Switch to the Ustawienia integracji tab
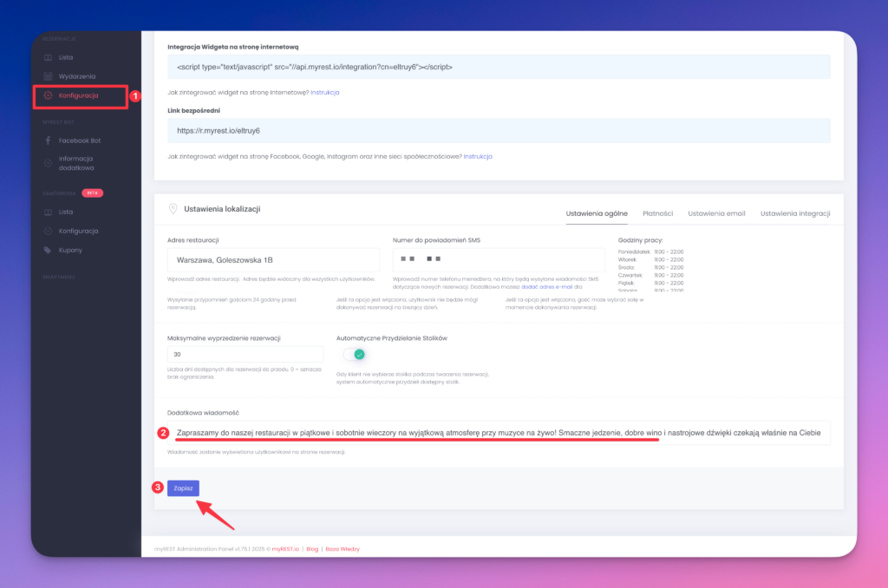This screenshot has width=888, height=588. click(x=795, y=213)
